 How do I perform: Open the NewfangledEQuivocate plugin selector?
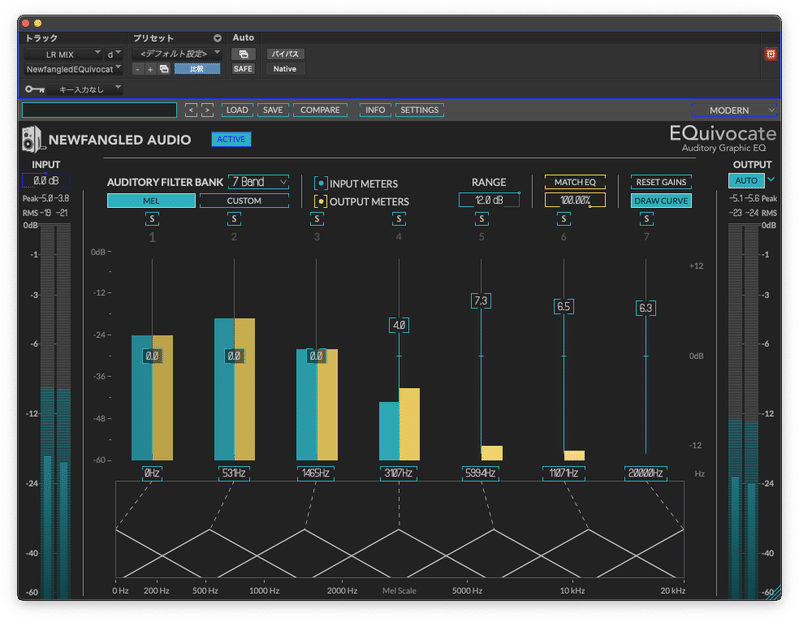[x=73, y=69]
